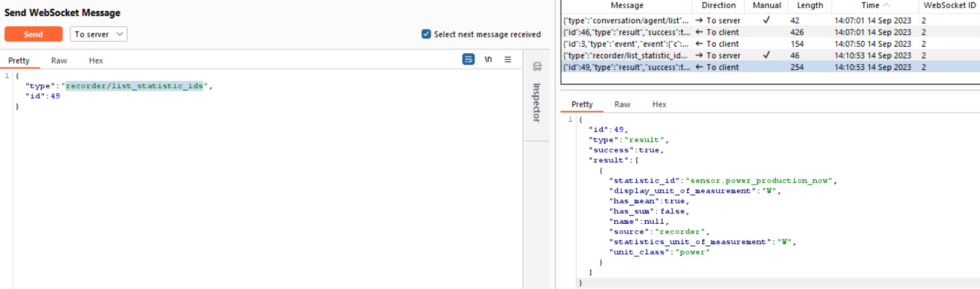Click the recorder/list_statistic_ids text in editor

coord(134,86)
